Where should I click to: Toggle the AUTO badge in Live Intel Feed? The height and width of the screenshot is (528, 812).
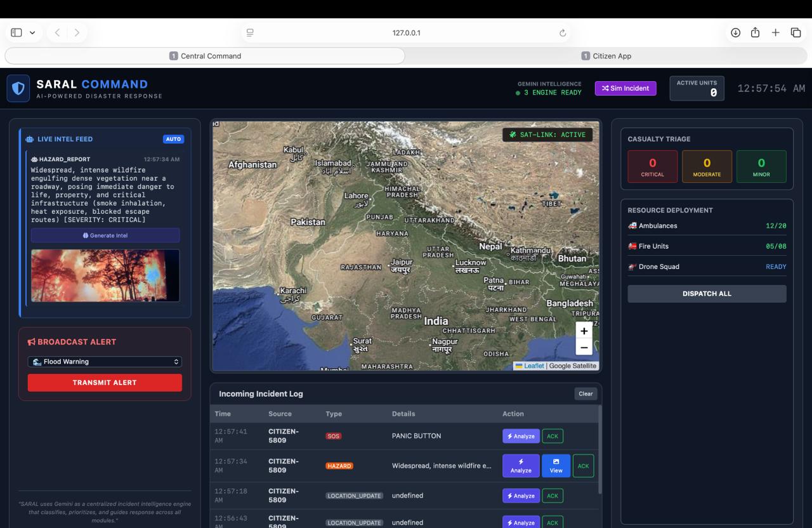[173, 139]
